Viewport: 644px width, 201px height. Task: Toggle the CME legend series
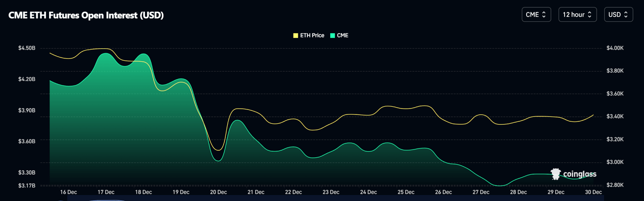[342, 35]
